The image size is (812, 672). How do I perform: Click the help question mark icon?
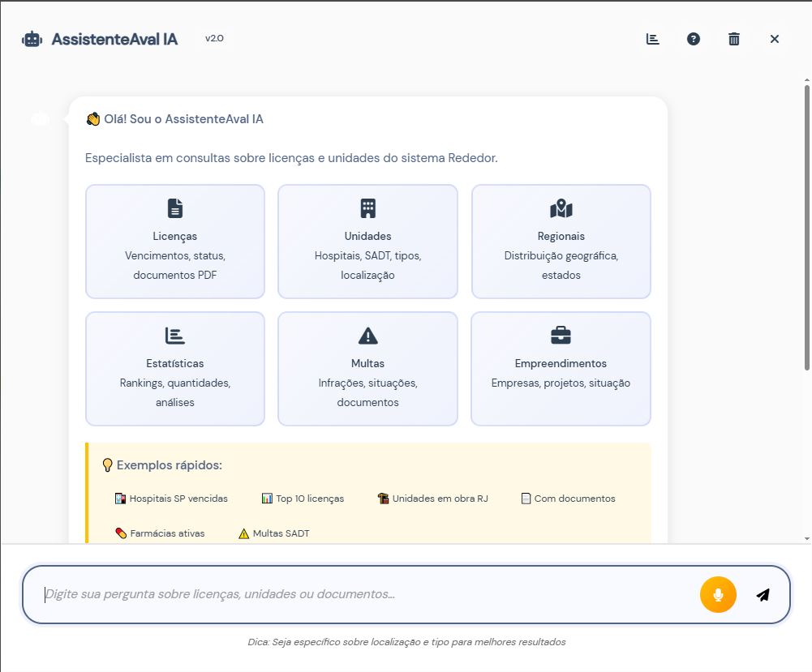pyautogui.click(x=694, y=39)
